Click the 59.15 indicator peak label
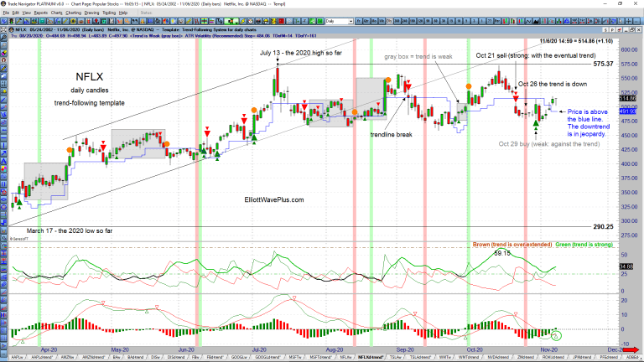This screenshot has height=362, width=644. click(x=502, y=253)
